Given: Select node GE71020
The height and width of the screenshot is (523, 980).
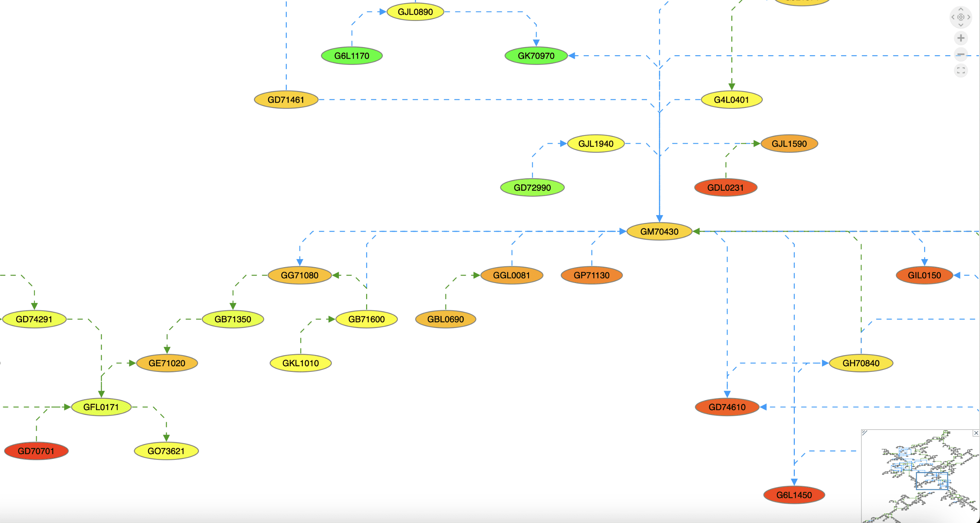Looking at the screenshot, I should tap(167, 363).
